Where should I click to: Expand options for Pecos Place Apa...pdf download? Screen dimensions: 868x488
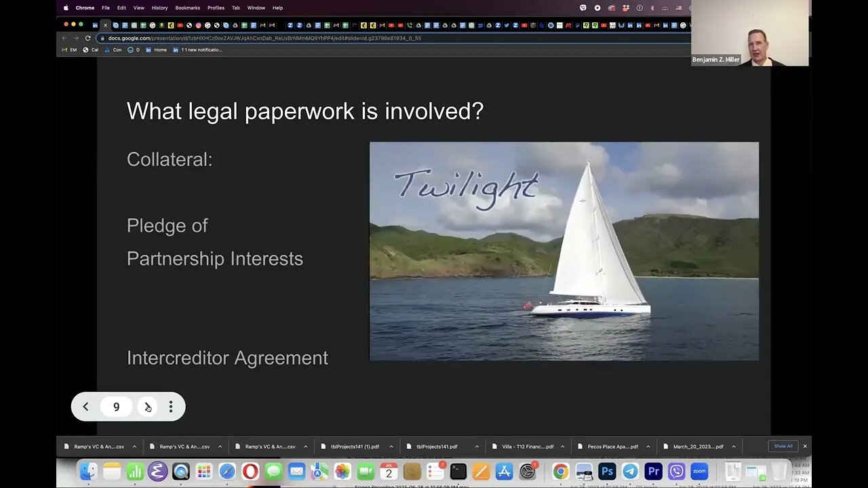coord(648,447)
